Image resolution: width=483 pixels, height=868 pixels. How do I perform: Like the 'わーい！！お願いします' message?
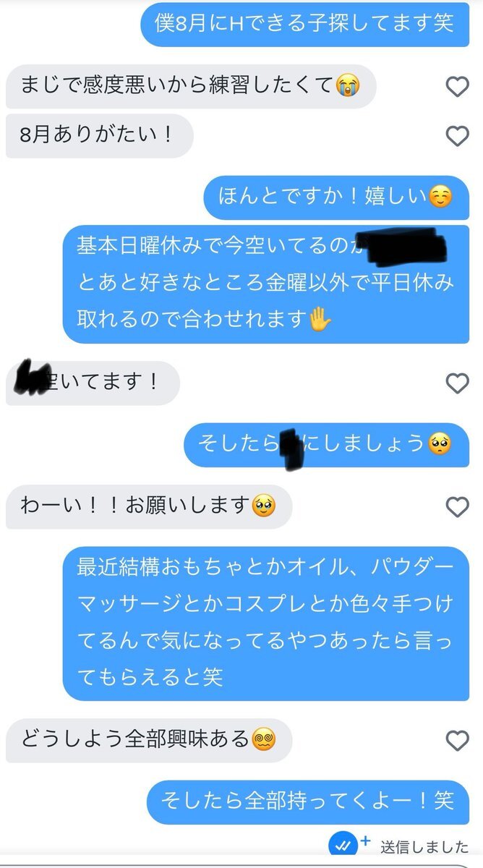457,507
